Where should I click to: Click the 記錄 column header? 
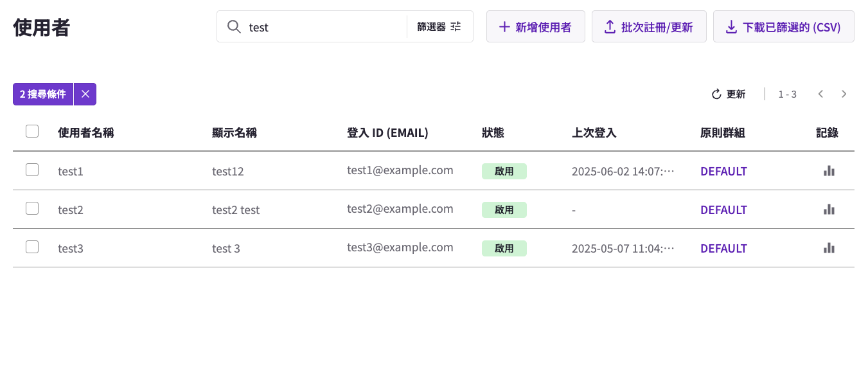coord(827,133)
